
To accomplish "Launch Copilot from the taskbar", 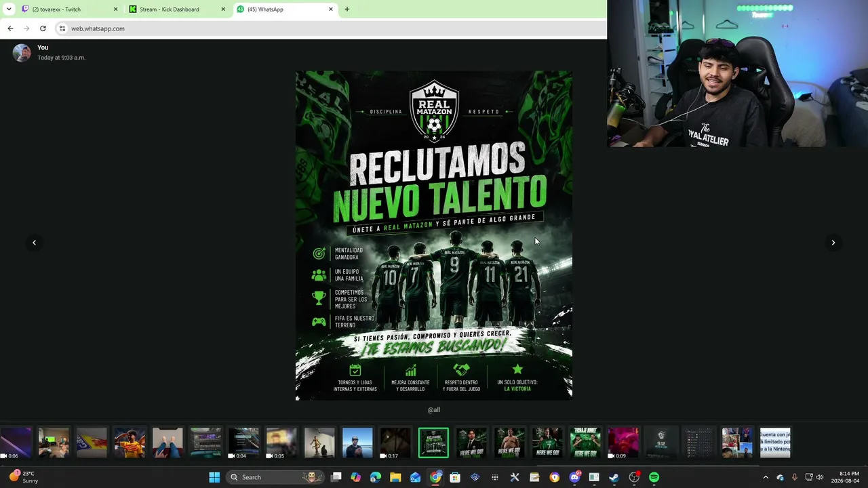I will point(356,477).
